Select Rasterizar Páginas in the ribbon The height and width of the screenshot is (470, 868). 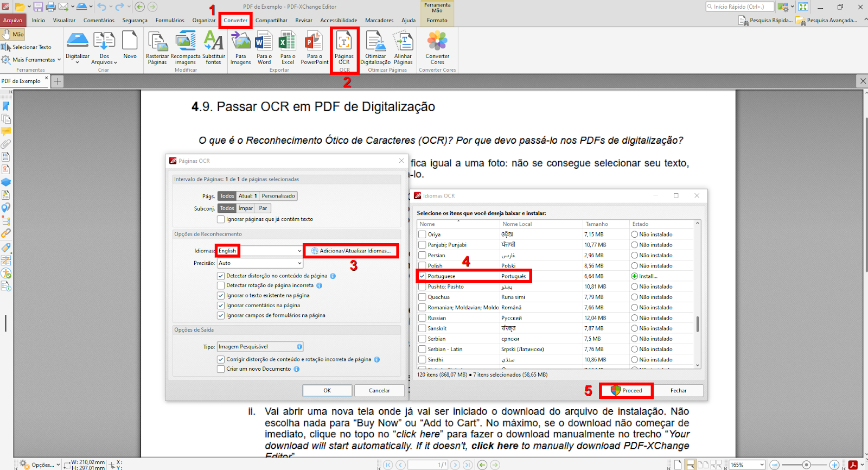(x=157, y=48)
